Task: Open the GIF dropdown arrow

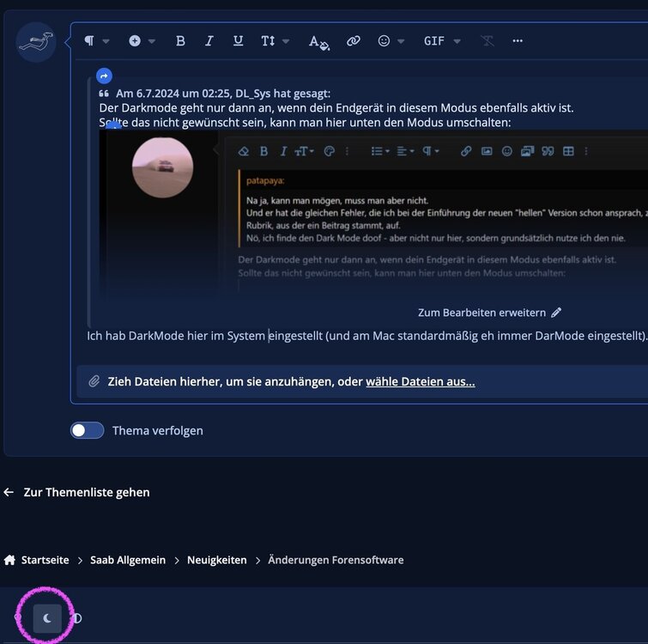Action: [457, 41]
